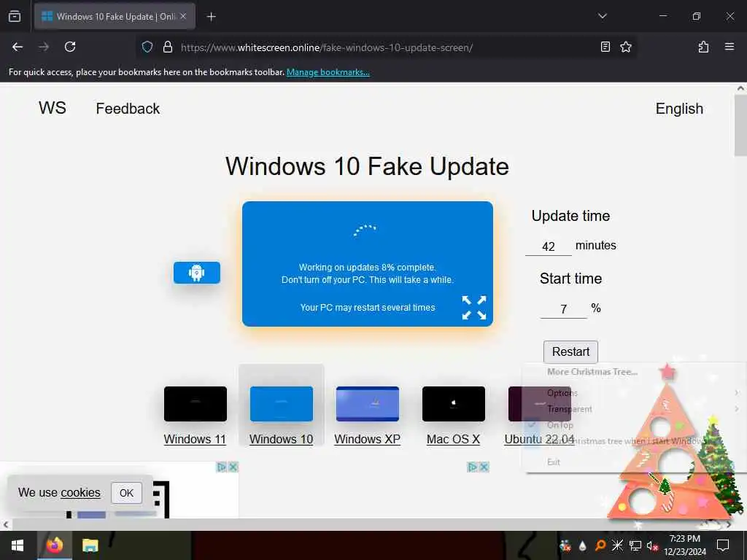Viewport: 747px width, 560px height.
Task: Open the Manage bookmarks... link
Action: pyautogui.click(x=328, y=72)
